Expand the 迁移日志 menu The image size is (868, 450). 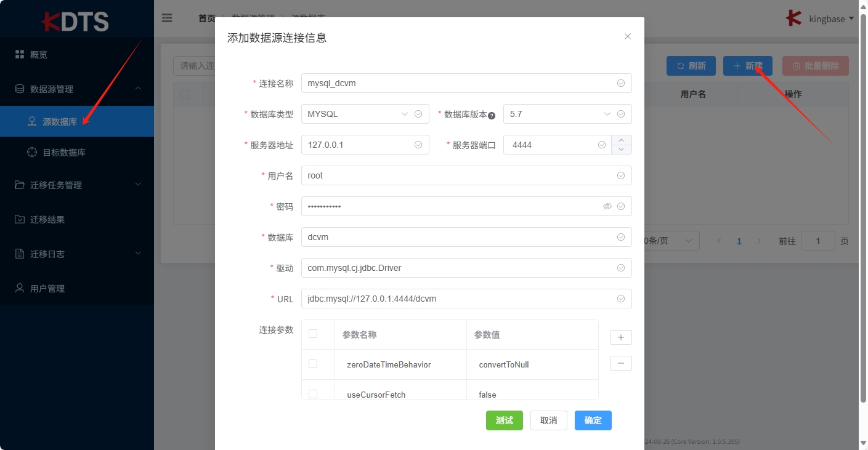tap(77, 254)
